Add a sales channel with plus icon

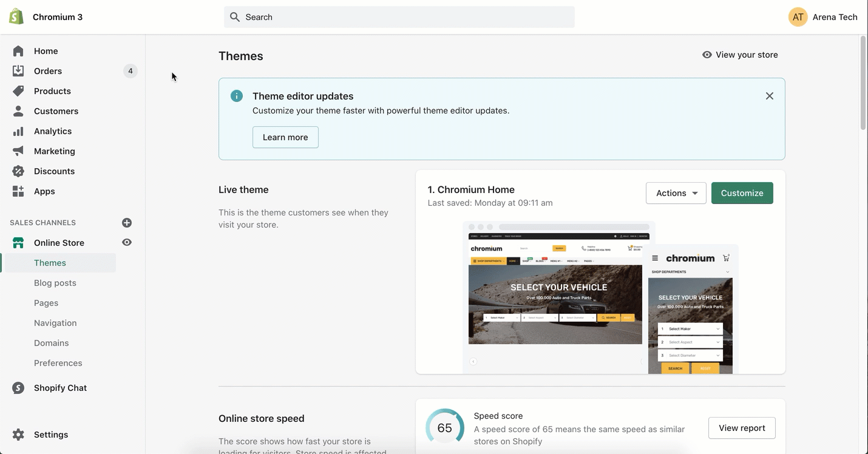point(127,223)
